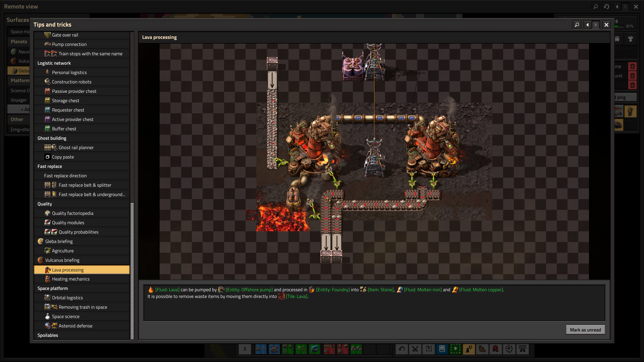Select blue blueprint with power pole icon
Screen dimensions: 644x362
tap(261, 349)
